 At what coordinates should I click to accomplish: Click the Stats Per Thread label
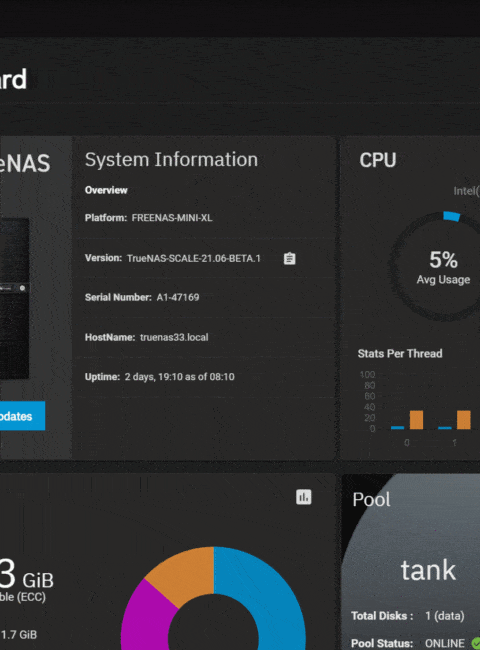click(x=400, y=354)
